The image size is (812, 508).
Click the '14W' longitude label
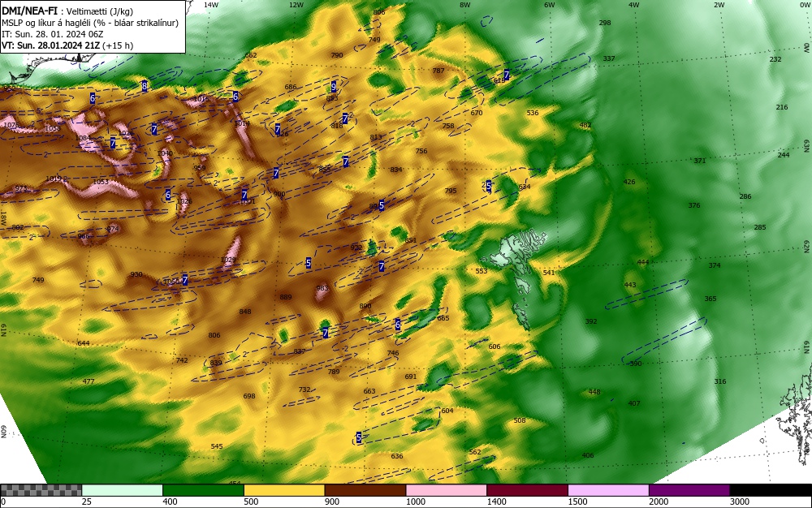(x=211, y=5)
